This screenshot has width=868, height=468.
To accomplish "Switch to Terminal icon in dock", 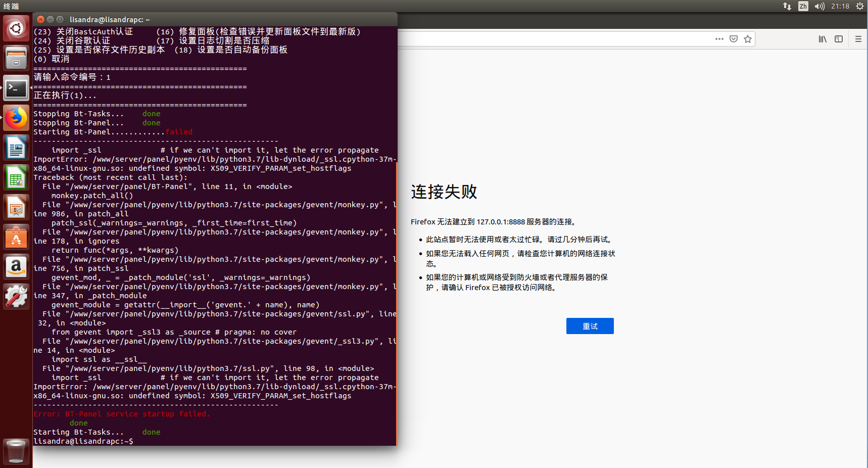I will click(16, 88).
